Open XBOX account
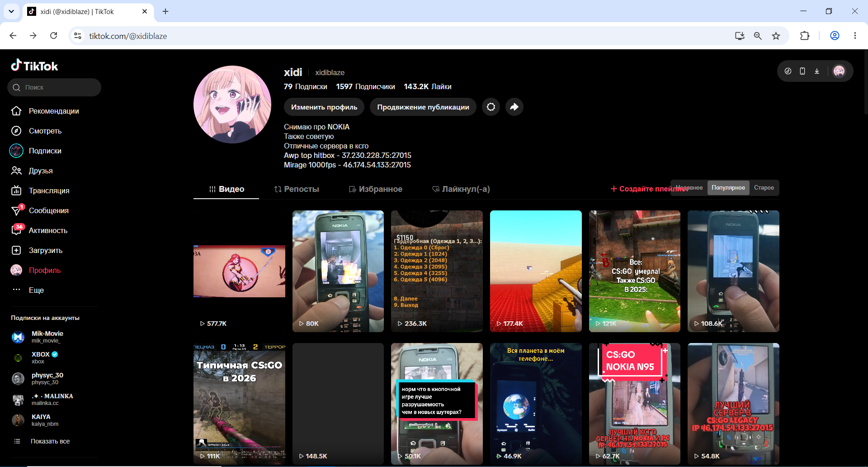This screenshot has height=467, width=868. tap(36, 357)
